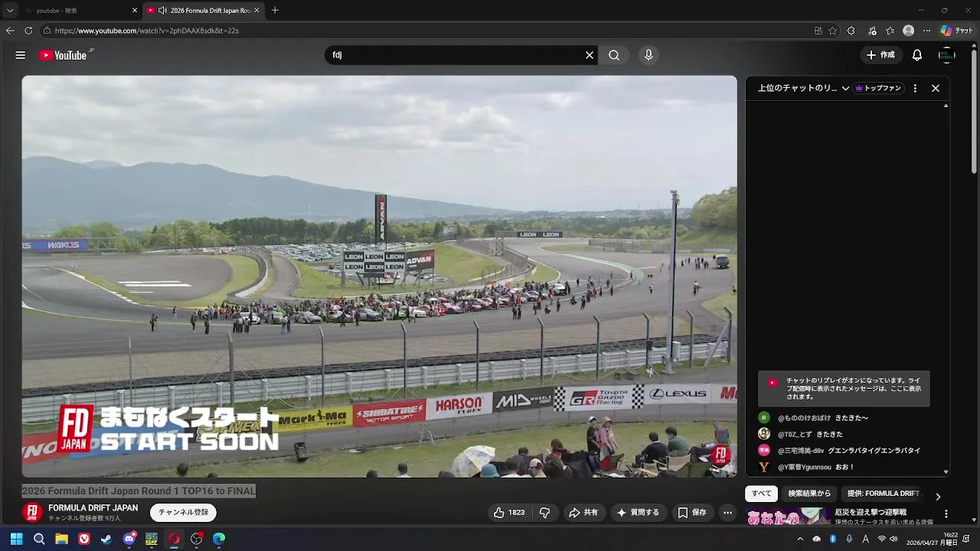The height and width of the screenshot is (551, 980).
Task: Like the video with the thumbs-up 1823
Action: [x=509, y=513]
